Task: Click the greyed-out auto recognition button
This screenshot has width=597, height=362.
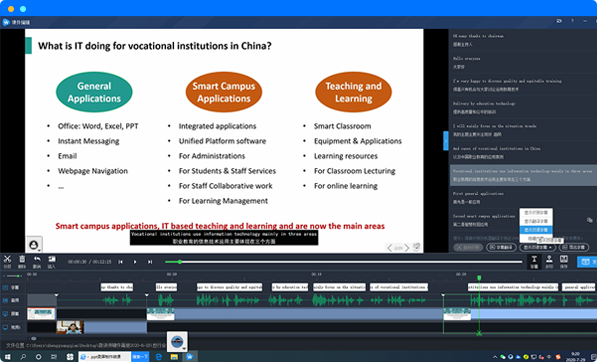Action: click(x=468, y=247)
